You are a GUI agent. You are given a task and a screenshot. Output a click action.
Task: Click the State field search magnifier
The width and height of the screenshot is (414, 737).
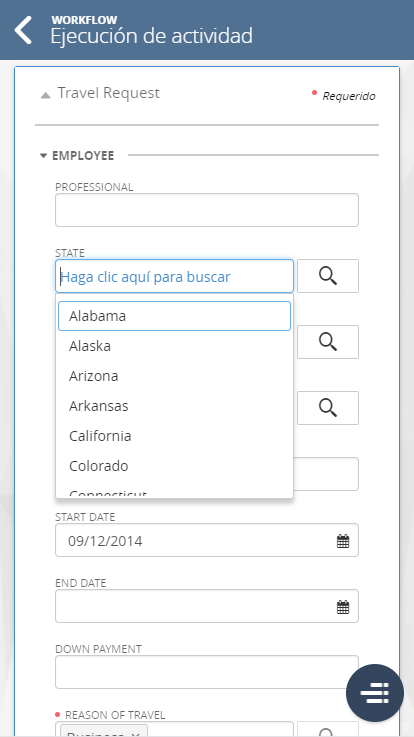(328, 276)
